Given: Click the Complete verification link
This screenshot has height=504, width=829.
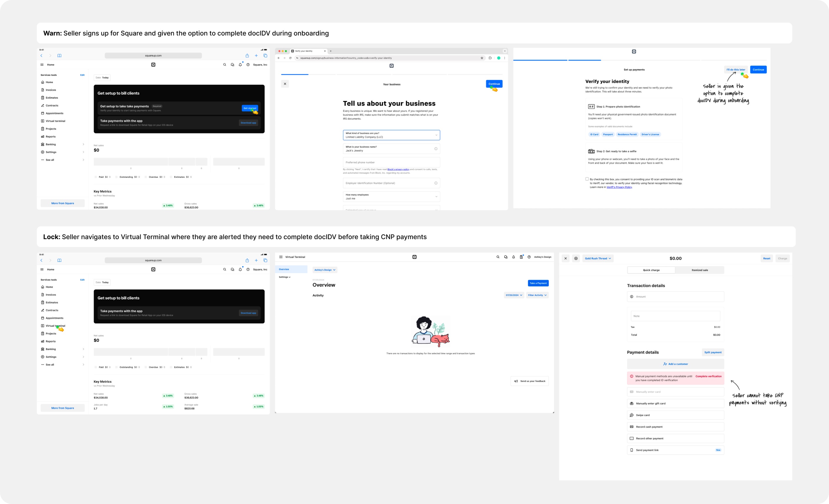Looking at the screenshot, I should (x=709, y=376).
